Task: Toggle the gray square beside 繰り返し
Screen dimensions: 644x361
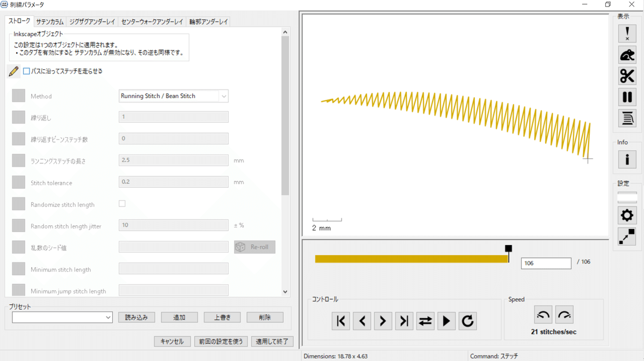Action: tap(19, 117)
